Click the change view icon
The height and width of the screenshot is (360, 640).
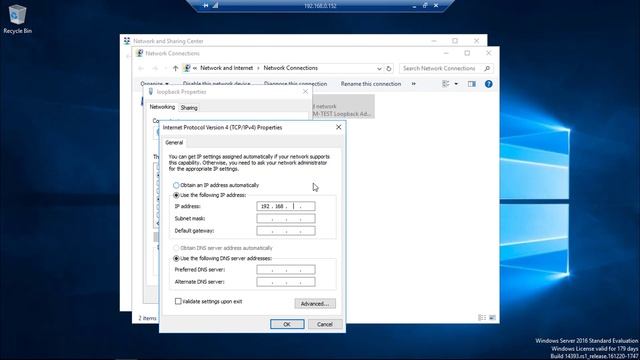point(446,84)
